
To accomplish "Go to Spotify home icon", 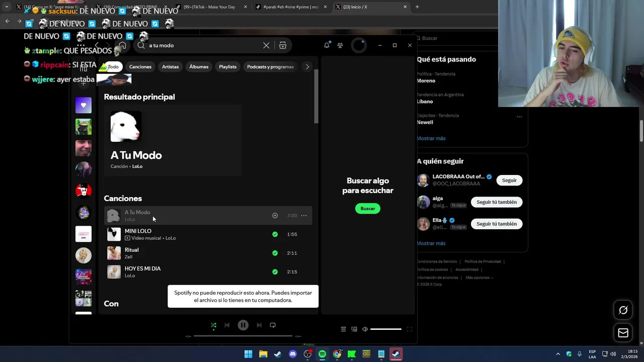I will pyautogui.click(x=122, y=45).
